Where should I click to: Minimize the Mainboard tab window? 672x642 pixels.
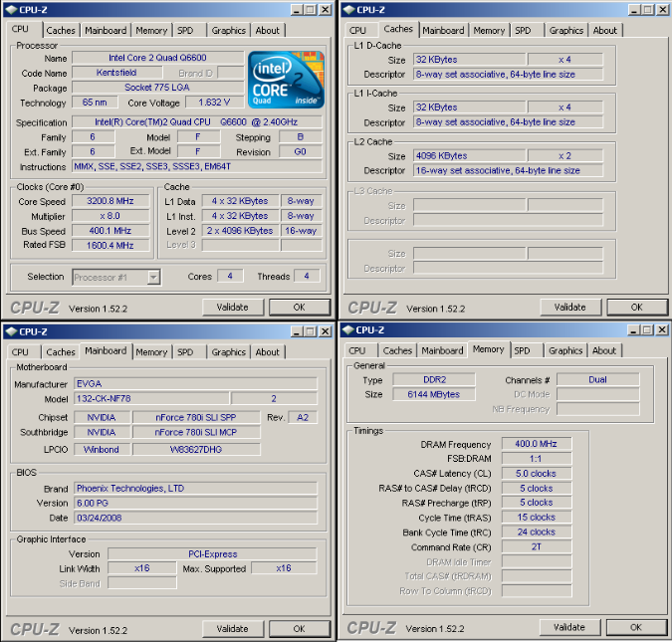pos(297,331)
